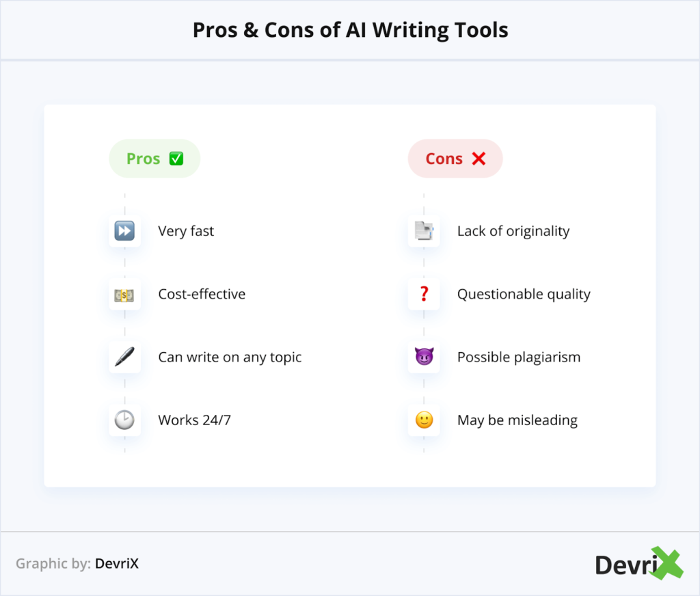
Task: Click the document icon beside Lack of originality
Action: click(424, 231)
